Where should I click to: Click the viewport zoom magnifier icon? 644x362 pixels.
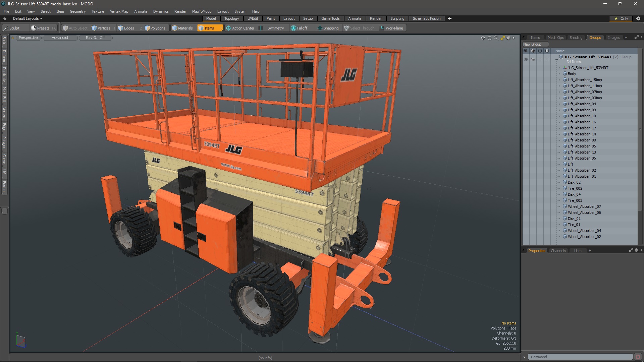click(x=496, y=38)
